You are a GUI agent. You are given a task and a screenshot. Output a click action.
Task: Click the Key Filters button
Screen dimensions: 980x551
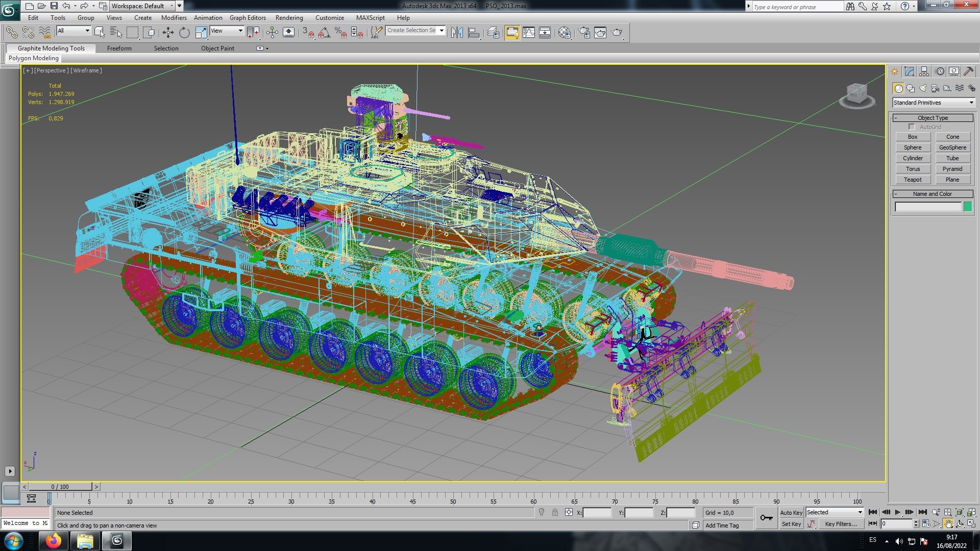coord(841,524)
